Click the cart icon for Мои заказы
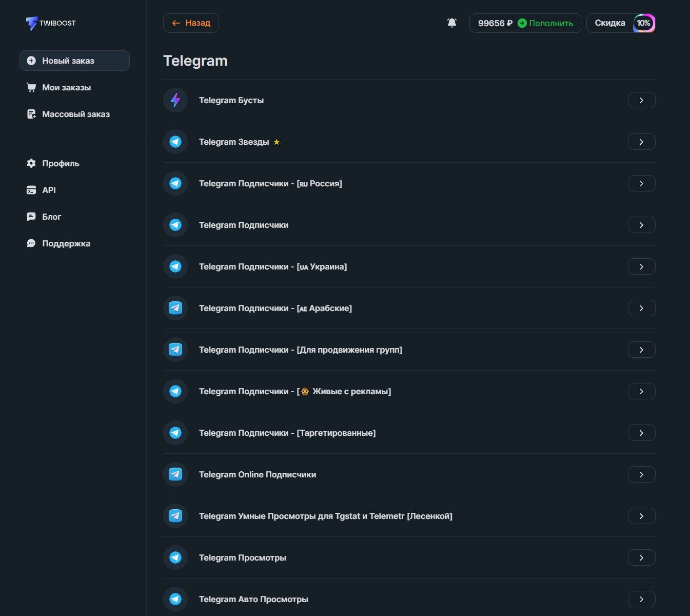 pyautogui.click(x=31, y=87)
